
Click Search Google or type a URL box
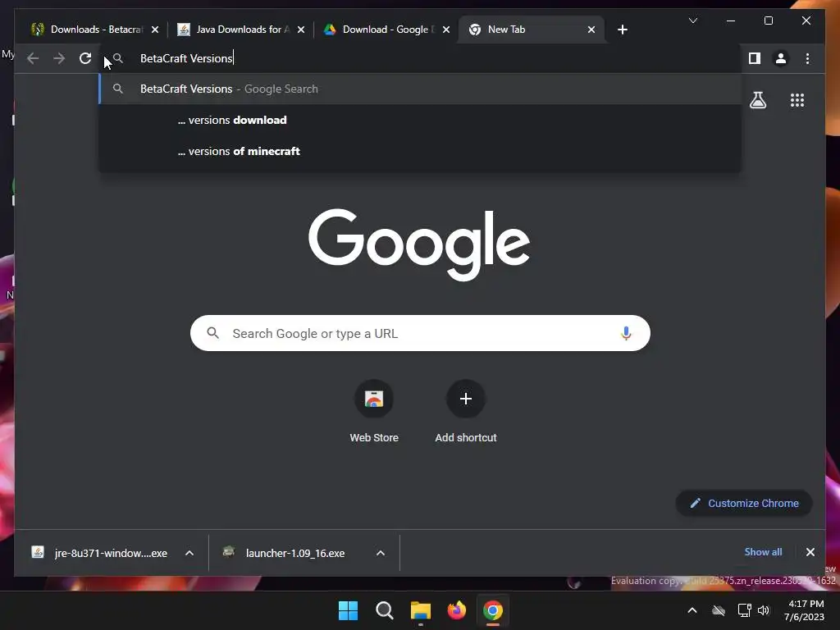point(420,333)
